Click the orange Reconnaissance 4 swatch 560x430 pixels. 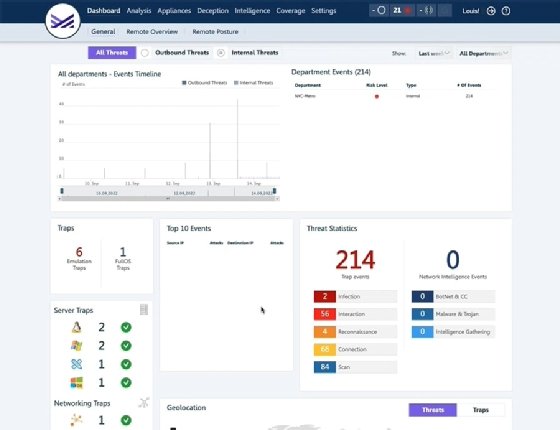tap(325, 332)
